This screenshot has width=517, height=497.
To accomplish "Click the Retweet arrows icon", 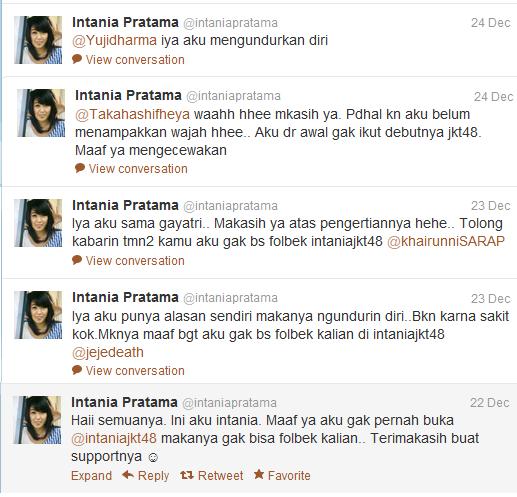I will coord(187,475).
